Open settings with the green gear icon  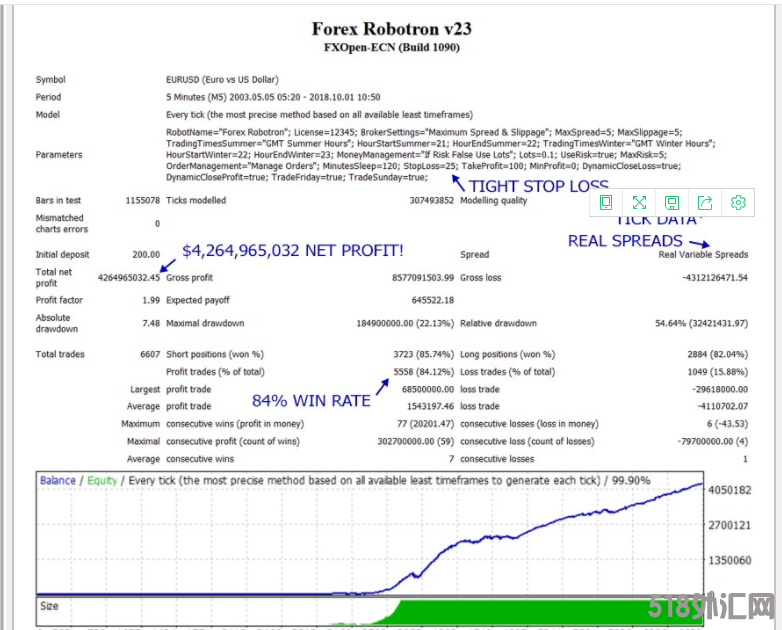(x=738, y=203)
